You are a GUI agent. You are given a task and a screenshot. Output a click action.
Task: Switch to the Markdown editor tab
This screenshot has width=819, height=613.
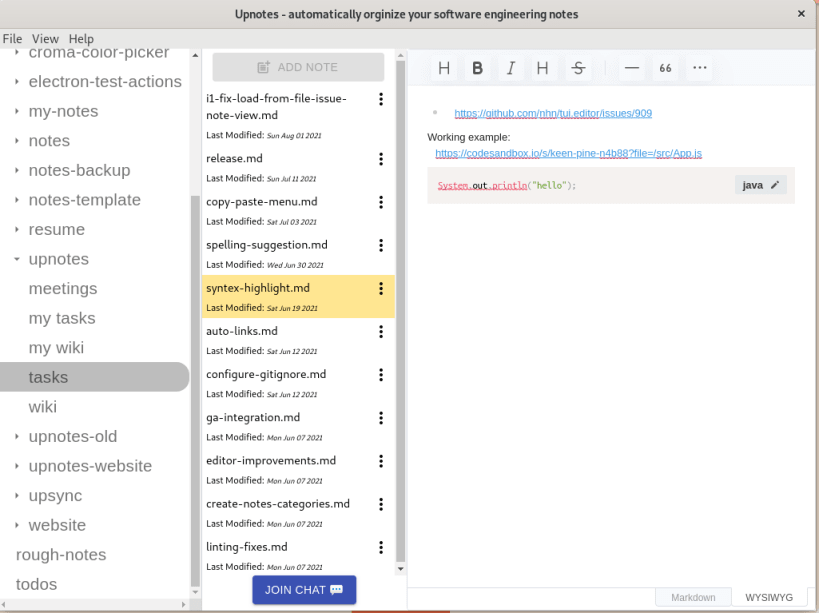click(x=693, y=597)
